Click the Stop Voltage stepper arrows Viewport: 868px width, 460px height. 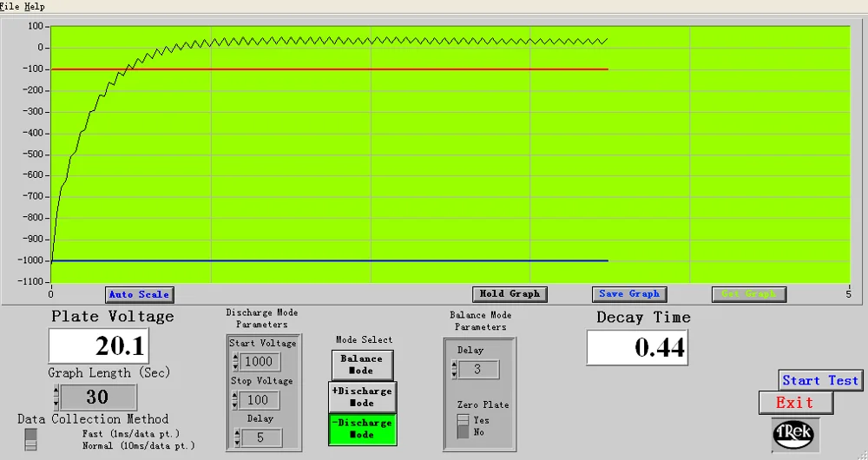tap(235, 400)
